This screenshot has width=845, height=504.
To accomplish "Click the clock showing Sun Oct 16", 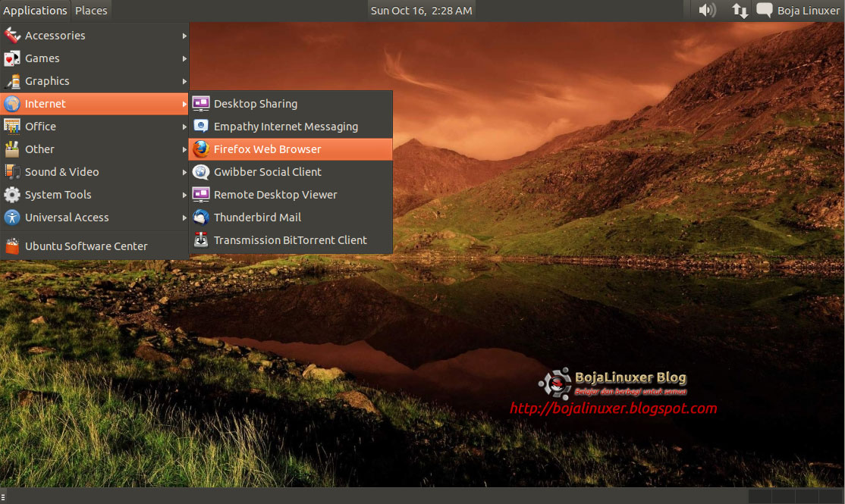I will pos(421,11).
